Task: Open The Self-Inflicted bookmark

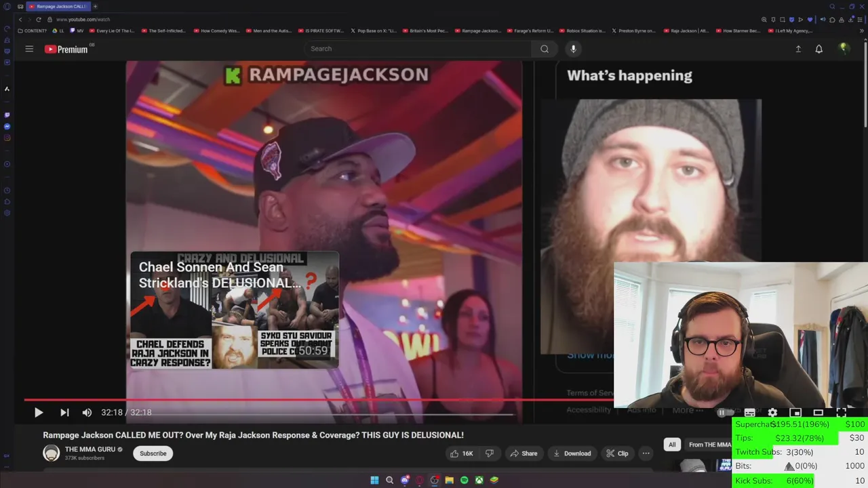Action: pyautogui.click(x=163, y=30)
